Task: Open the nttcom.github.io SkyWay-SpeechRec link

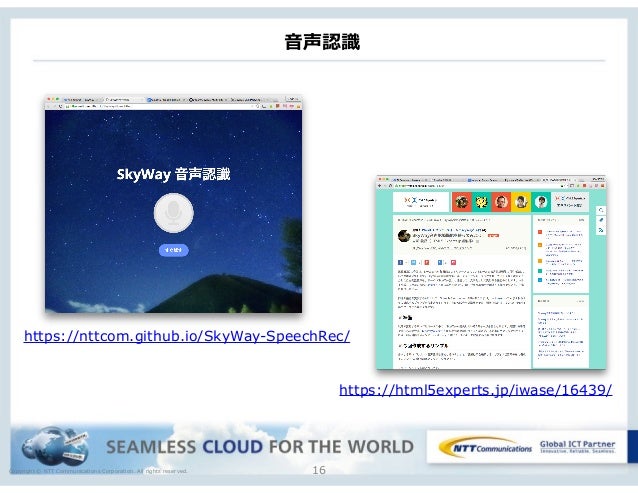Action: click(x=187, y=336)
